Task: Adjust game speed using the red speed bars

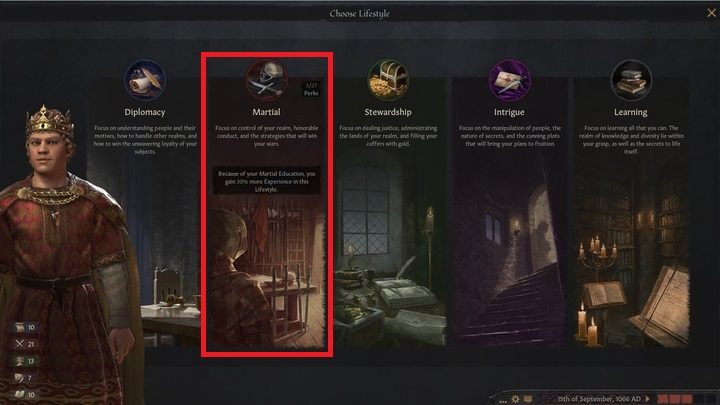Action: (675, 399)
